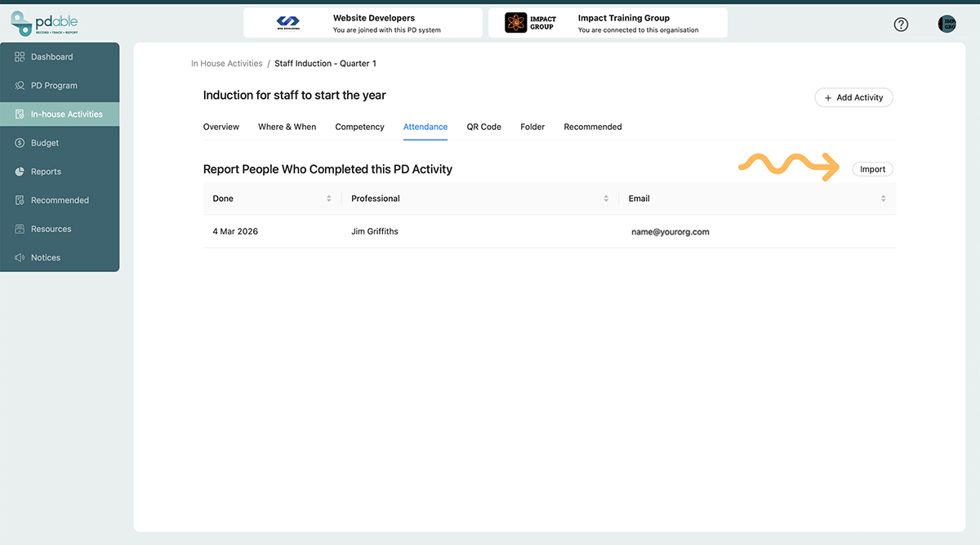The width and height of the screenshot is (980, 545).
Task: Open the Recommended tab
Action: [593, 127]
